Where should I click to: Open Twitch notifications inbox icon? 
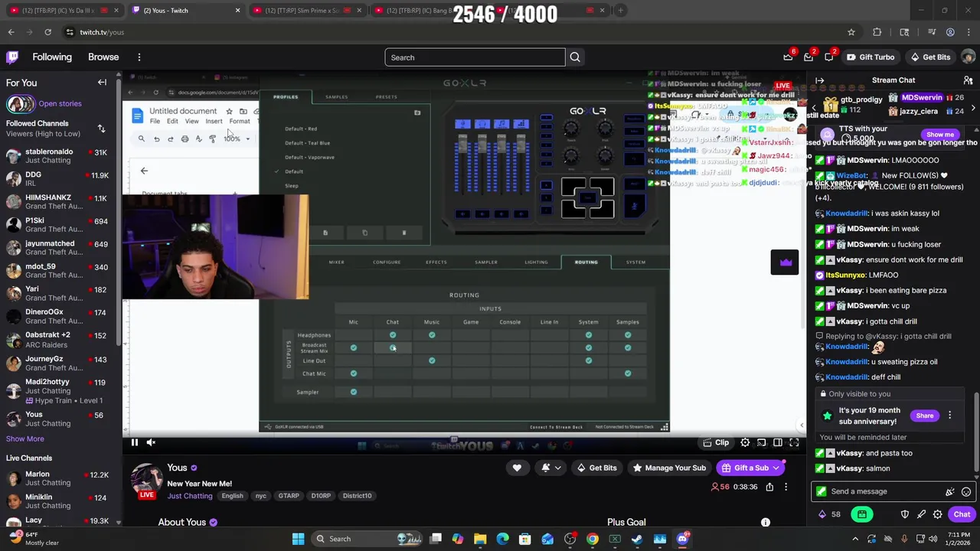808,57
